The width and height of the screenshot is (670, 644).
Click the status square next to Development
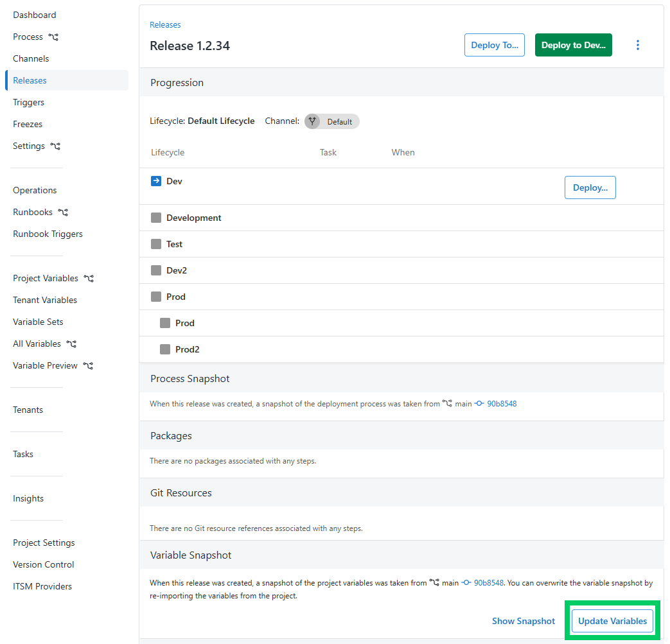point(155,217)
